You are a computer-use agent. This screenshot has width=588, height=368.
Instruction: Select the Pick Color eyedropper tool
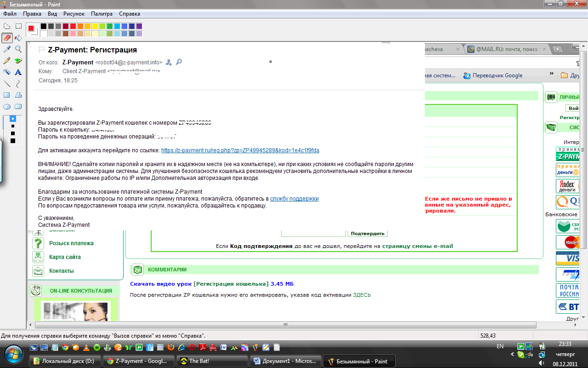pyautogui.click(x=7, y=49)
